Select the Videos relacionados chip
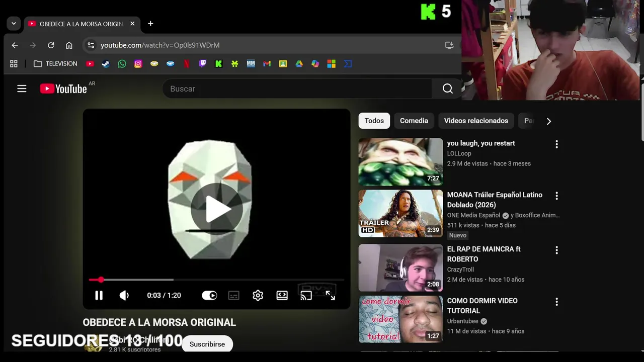644x362 pixels. (x=476, y=121)
